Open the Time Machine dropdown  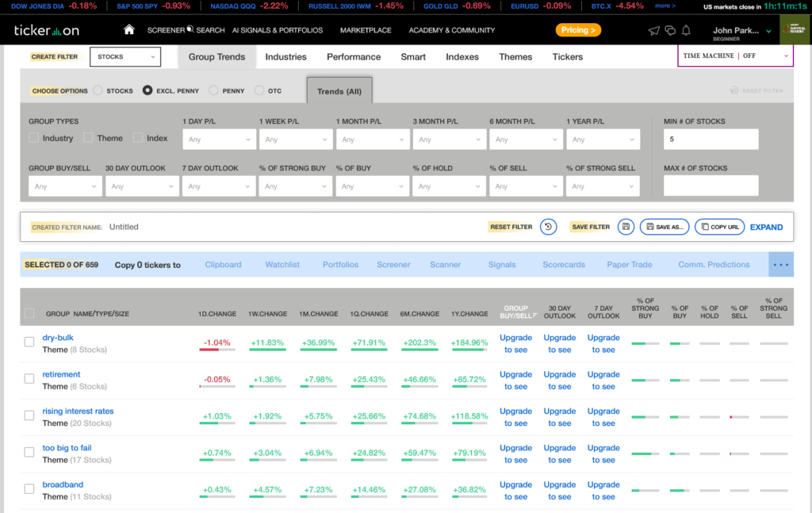pyautogui.click(x=735, y=56)
